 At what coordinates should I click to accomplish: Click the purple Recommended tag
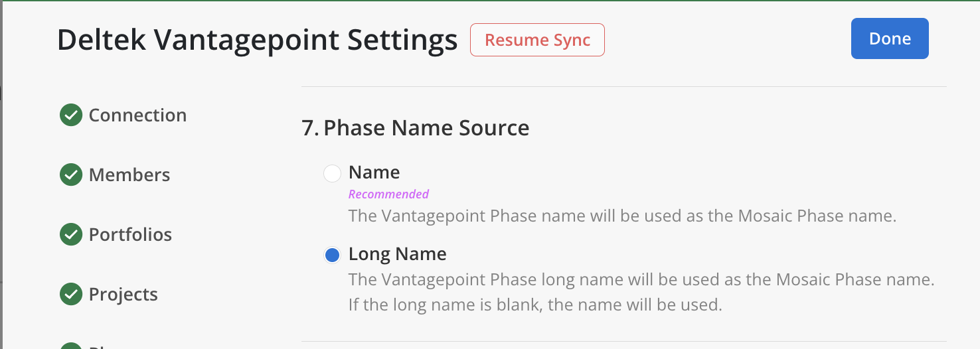click(x=388, y=194)
